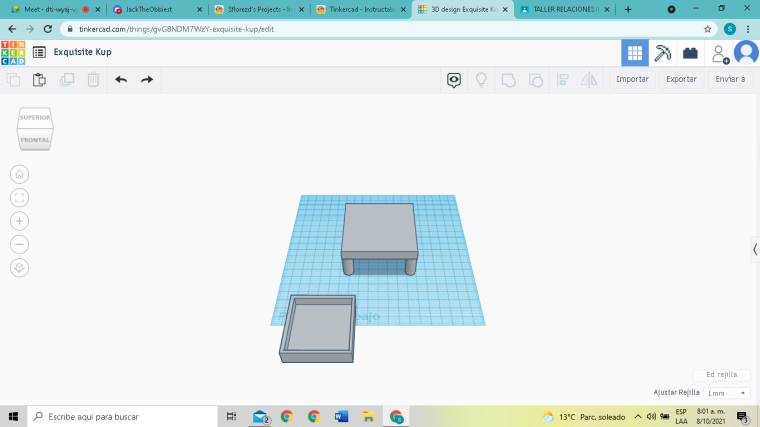
Task: Click the Group shapes icon
Action: point(508,80)
